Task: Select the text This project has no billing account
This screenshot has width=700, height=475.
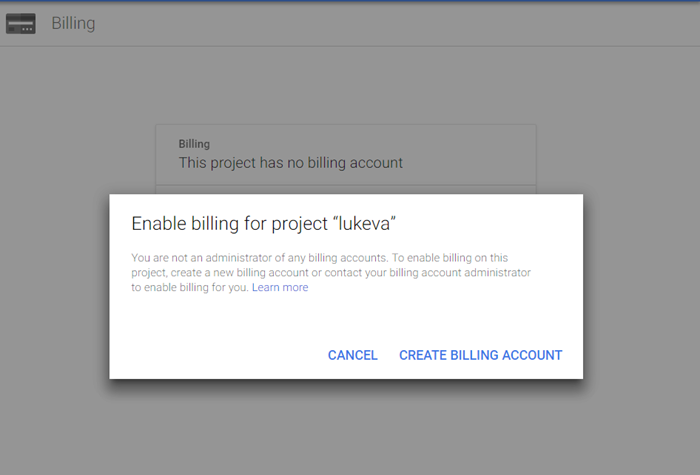Action: click(291, 162)
